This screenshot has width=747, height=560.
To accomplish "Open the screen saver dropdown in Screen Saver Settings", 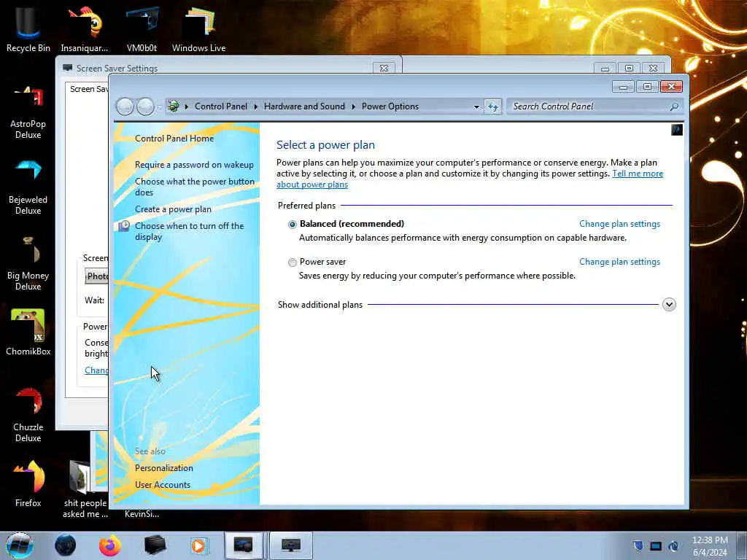I will point(97,276).
